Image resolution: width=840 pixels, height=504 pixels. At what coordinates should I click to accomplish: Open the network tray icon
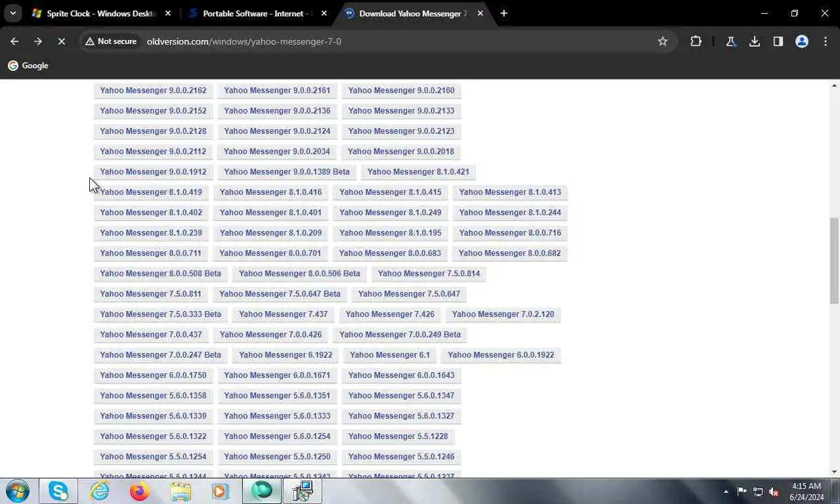pyautogui.click(x=758, y=492)
